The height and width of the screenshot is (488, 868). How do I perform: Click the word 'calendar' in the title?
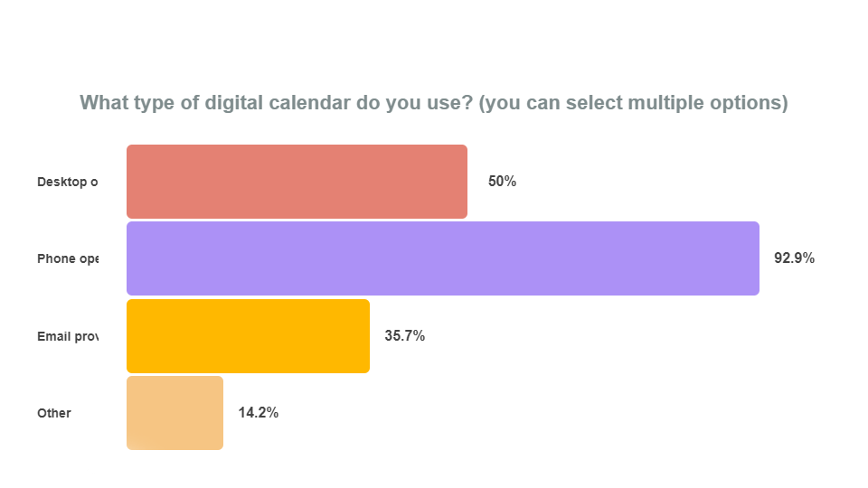tap(309, 103)
